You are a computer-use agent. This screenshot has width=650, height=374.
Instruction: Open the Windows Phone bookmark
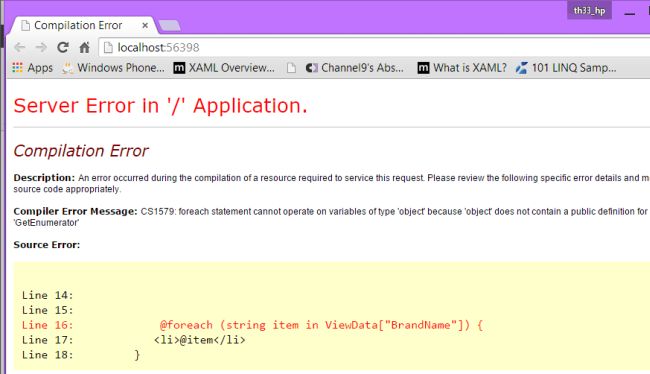pyautogui.click(x=113, y=68)
